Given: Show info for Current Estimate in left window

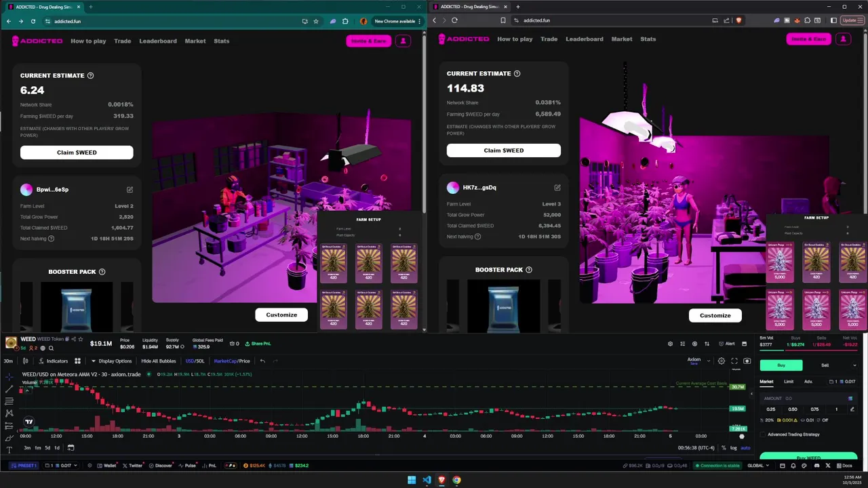Looking at the screenshot, I should tap(91, 76).
